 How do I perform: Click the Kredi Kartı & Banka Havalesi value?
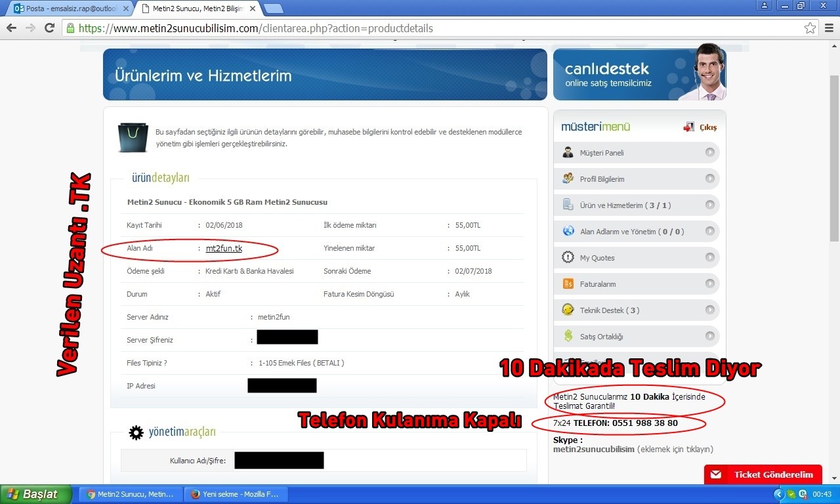(249, 271)
